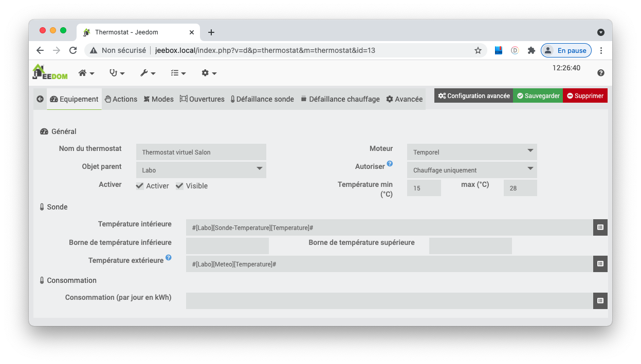Click the red Supprimer button
This screenshot has width=641, height=364.
[585, 96]
